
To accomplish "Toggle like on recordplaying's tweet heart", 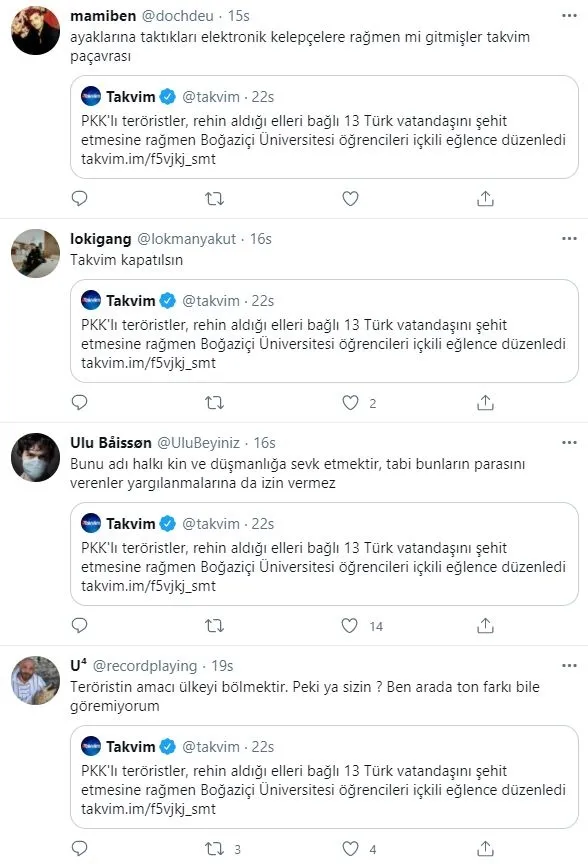I will tap(350, 846).
